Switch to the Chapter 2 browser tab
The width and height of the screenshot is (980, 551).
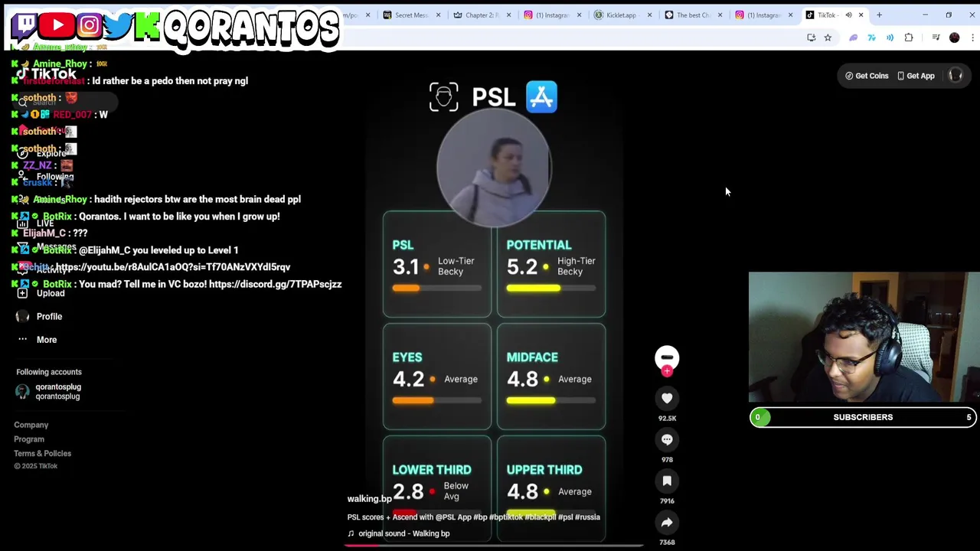click(482, 15)
